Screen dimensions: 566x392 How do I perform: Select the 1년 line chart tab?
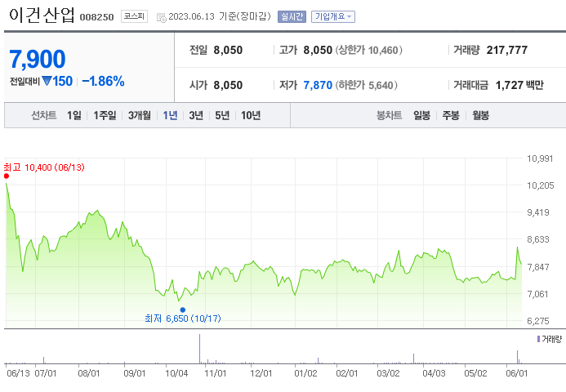point(170,115)
